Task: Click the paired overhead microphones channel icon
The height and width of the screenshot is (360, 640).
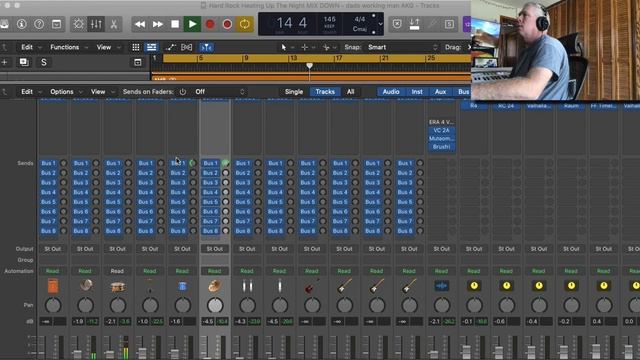Action: (x=247, y=286)
